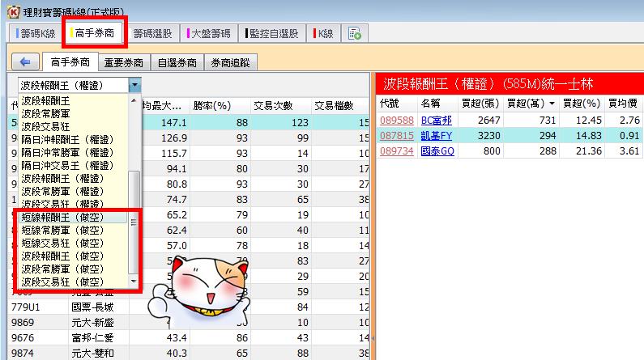Switch to the 自選券商 sub-tab
The height and width of the screenshot is (360, 644).
click(177, 63)
